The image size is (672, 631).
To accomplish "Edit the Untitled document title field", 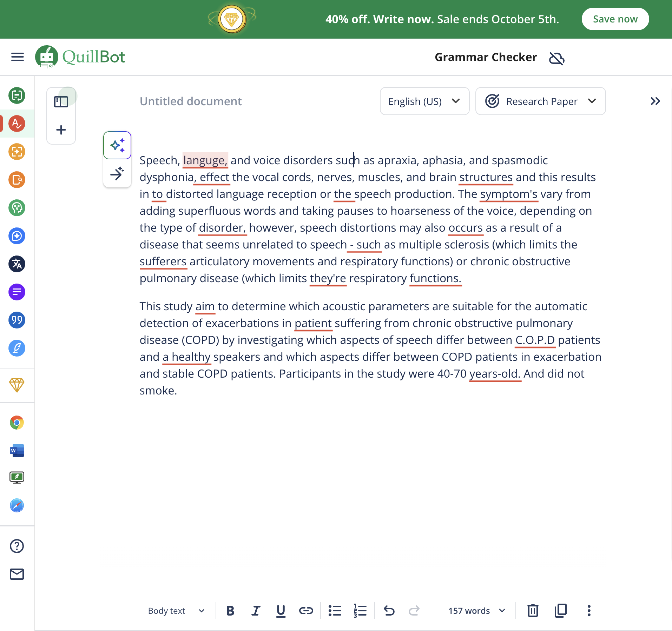I will (191, 101).
